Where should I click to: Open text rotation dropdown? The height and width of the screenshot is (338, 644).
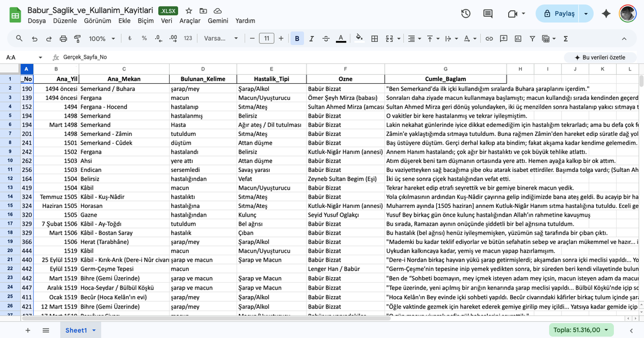[x=470, y=39]
